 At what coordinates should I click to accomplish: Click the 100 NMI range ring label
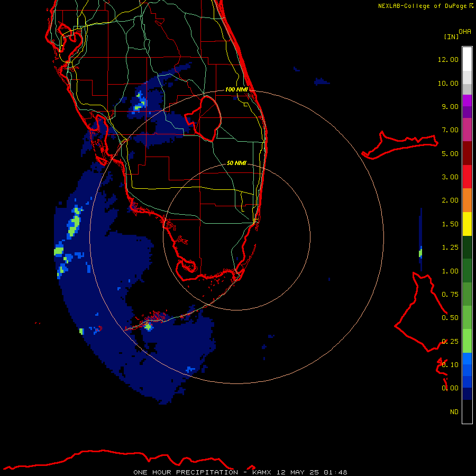click(x=236, y=89)
